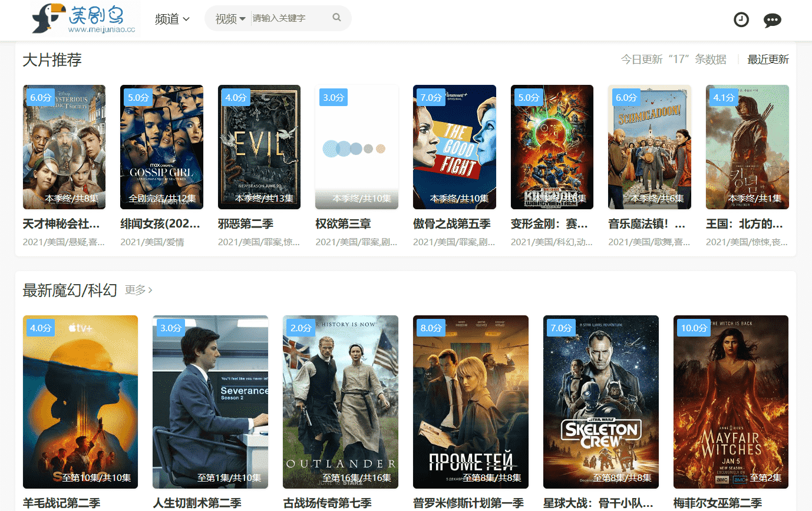Open the Mysterious Benedict Society poster
The height and width of the screenshot is (511, 812).
pyautogui.click(x=64, y=147)
